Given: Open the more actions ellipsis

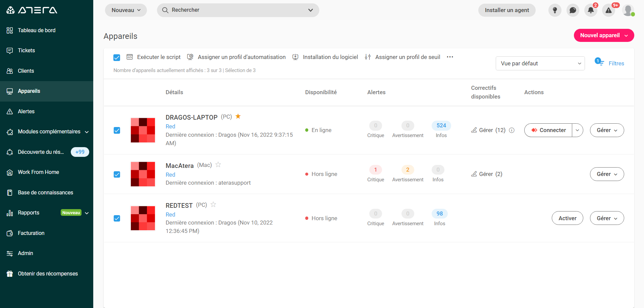Looking at the screenshot, I should tap(450, 57).
